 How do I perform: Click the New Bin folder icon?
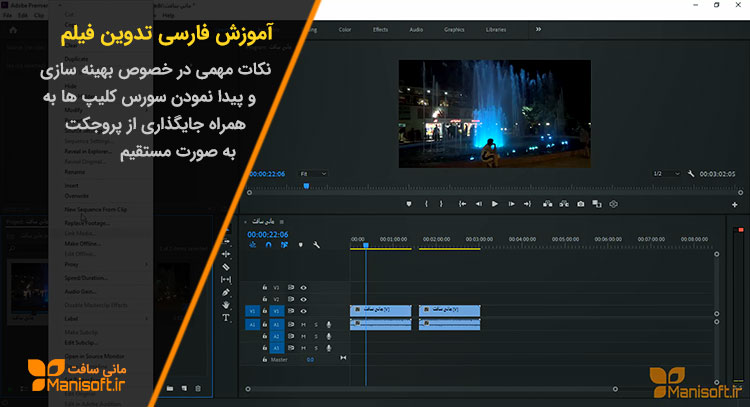pos(170,388)
